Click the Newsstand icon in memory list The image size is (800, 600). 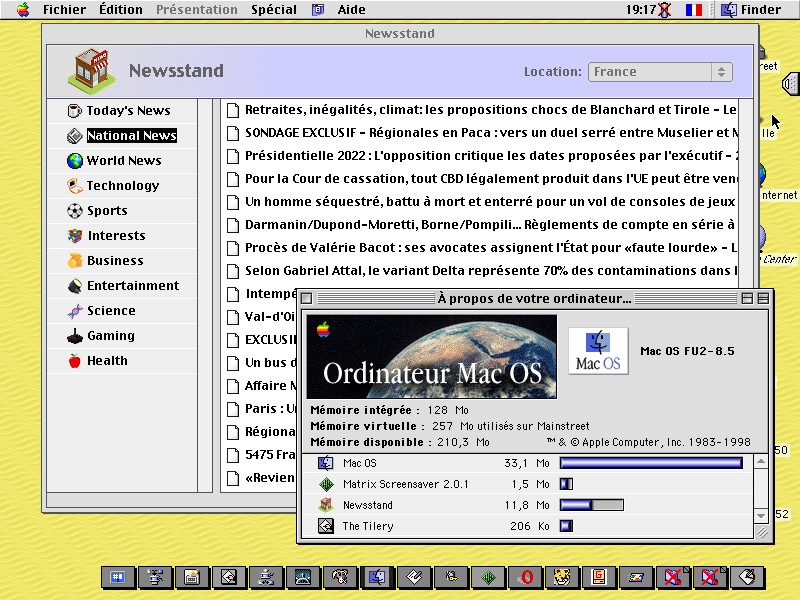pyautogui.click(x=326, y=505)
